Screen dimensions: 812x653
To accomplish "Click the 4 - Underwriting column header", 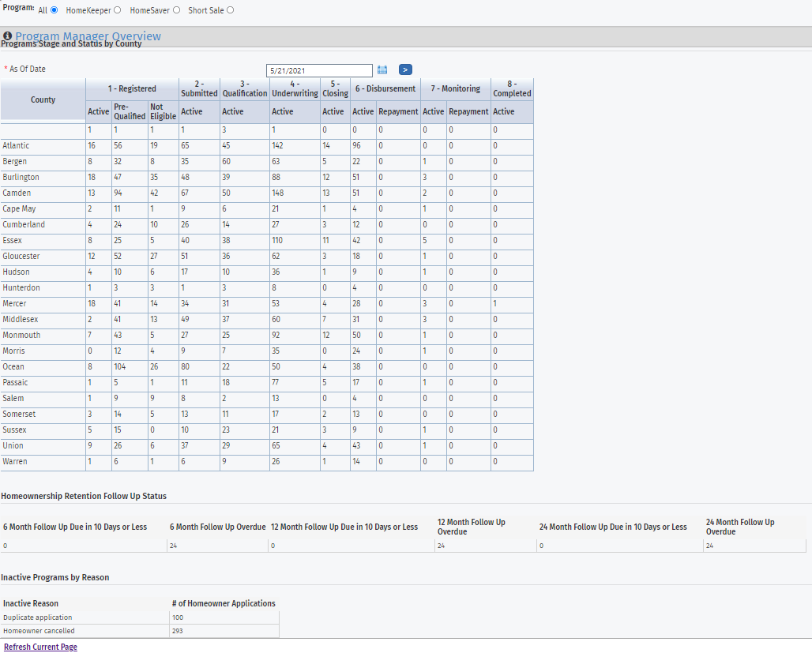I will (x=295, y=88).
